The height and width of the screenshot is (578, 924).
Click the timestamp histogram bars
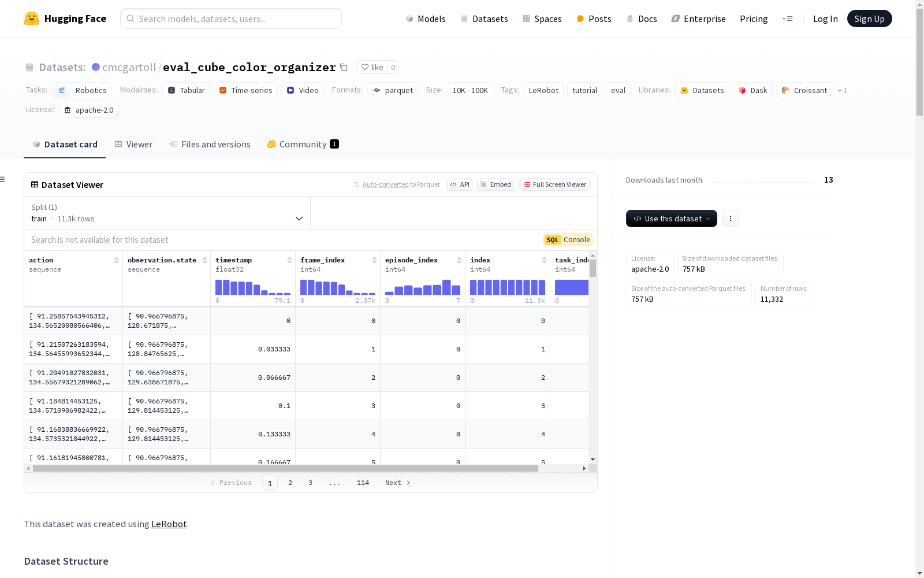[253, 287]
